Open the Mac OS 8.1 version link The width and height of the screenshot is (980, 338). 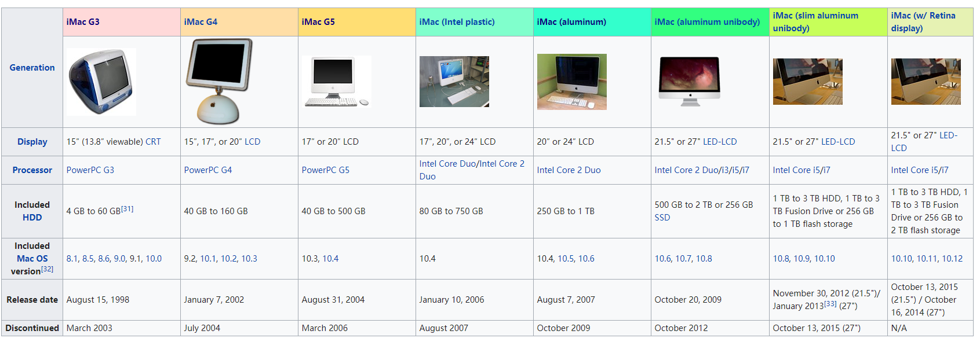(72, 259)
